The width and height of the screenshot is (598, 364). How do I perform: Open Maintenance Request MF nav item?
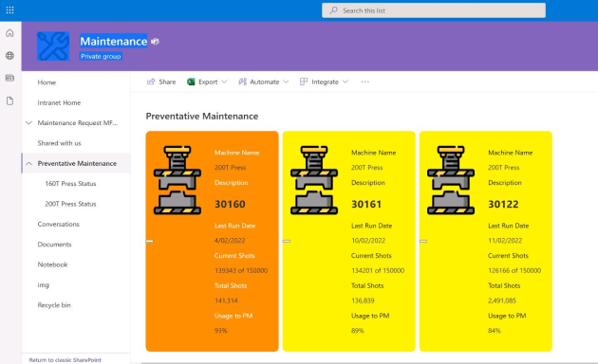pos(78,122)
